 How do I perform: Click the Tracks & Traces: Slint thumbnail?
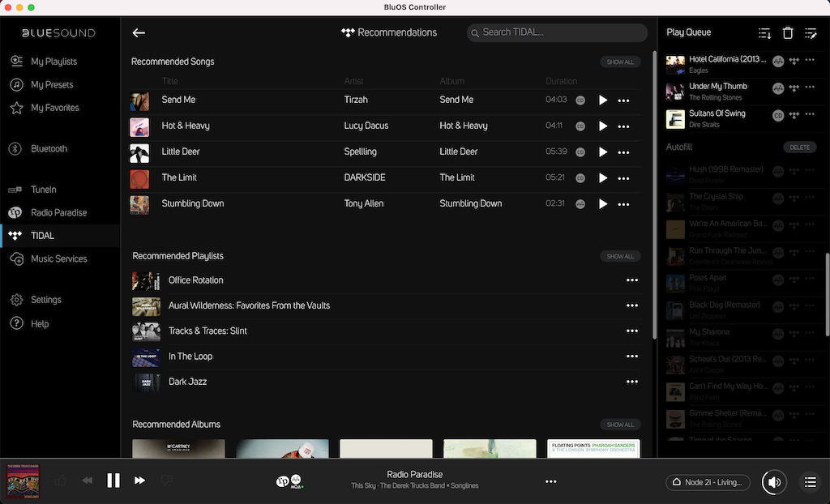click(x=146, y=332)
